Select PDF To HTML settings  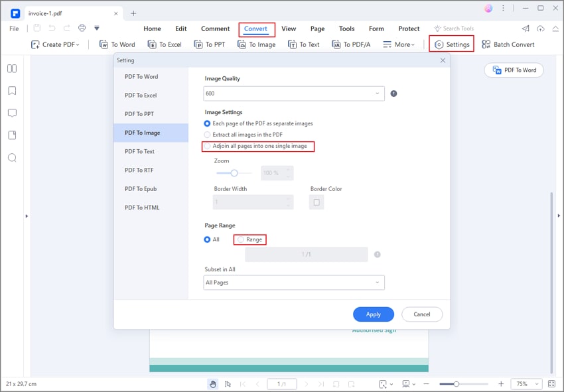[151, 208]
